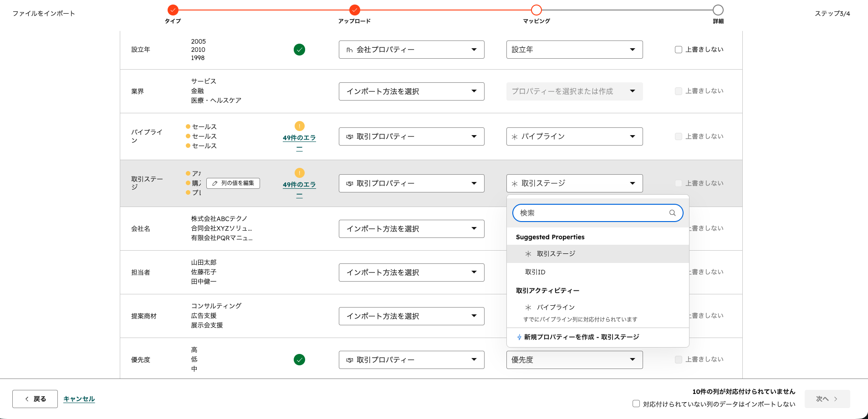868x419 pixels.
Task: Open 取引プロパティー dropdown in パイプライン row
Action: pos(411,136)
